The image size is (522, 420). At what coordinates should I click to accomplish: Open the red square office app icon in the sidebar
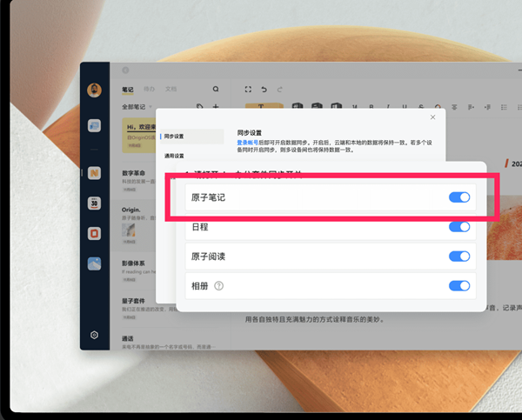coord(94,233)
